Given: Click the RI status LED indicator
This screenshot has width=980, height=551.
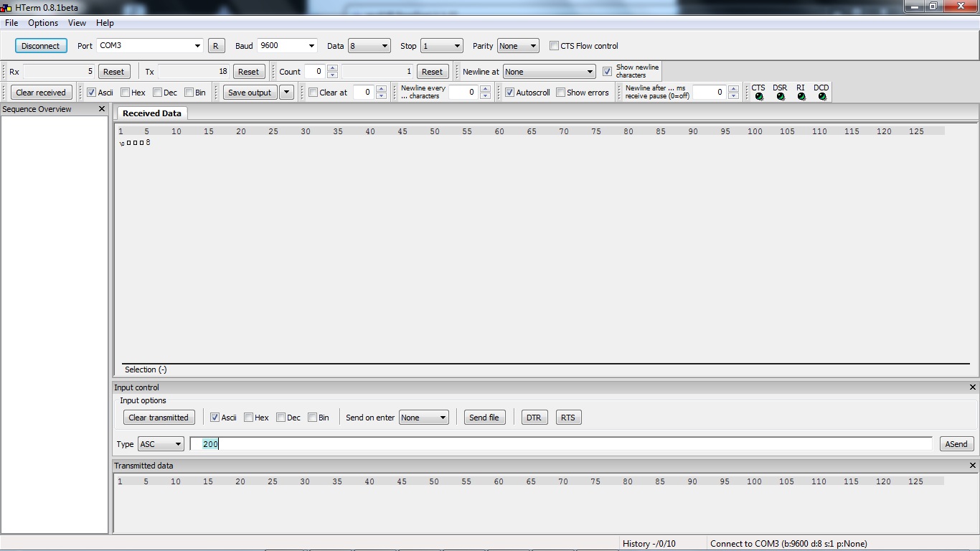Looking at the screenshot, I should 801,97.
